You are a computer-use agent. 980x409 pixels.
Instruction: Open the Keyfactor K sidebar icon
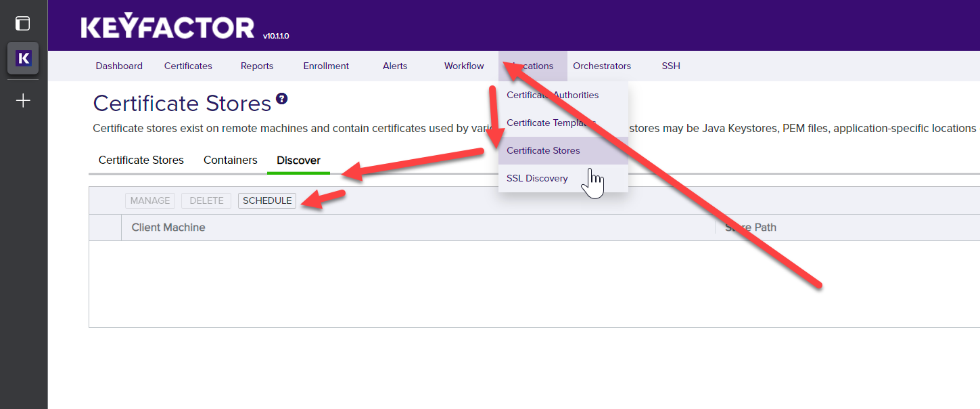click(x=23, y=58)
